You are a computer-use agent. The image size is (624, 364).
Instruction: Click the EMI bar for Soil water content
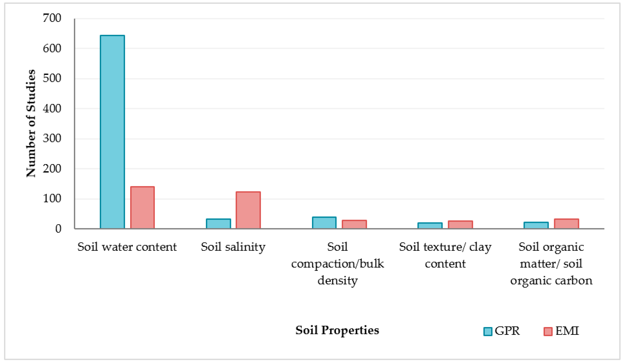pyautogui.click(x=142, y=207)
